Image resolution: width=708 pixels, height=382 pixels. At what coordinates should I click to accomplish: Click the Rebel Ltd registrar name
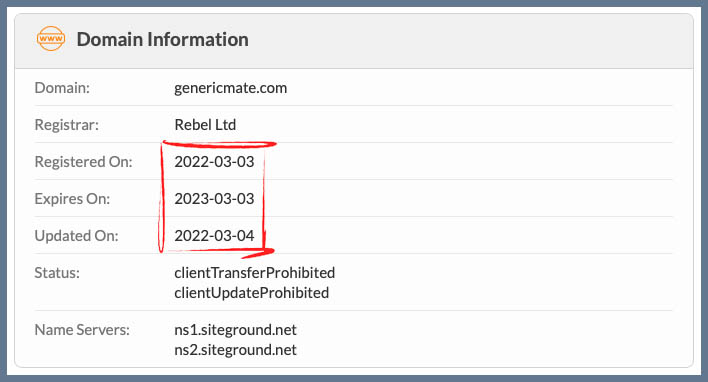[x=205, y=125]
